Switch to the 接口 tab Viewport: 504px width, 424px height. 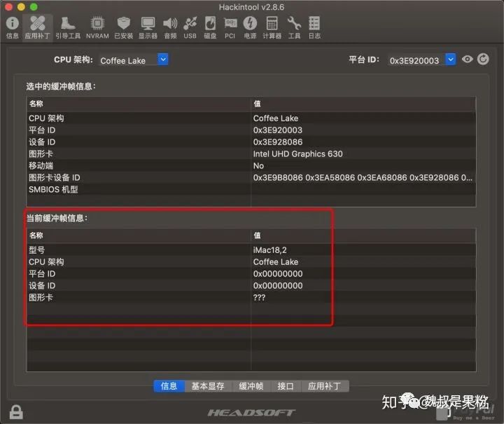tap(286, 386)
